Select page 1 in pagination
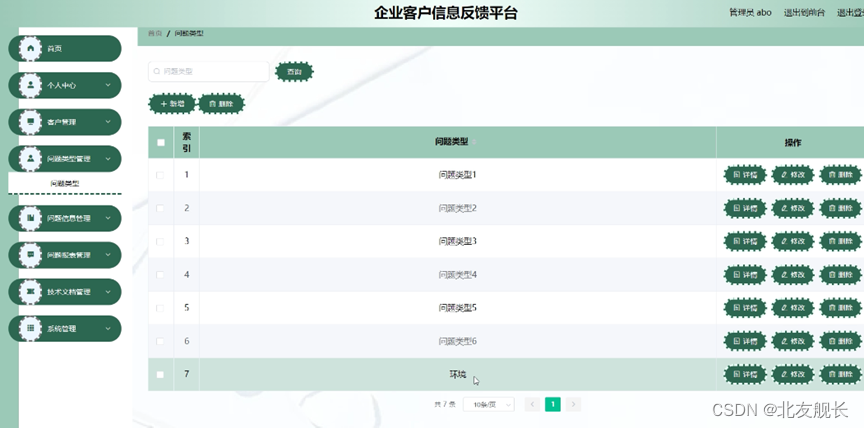 tap(553, 405)
